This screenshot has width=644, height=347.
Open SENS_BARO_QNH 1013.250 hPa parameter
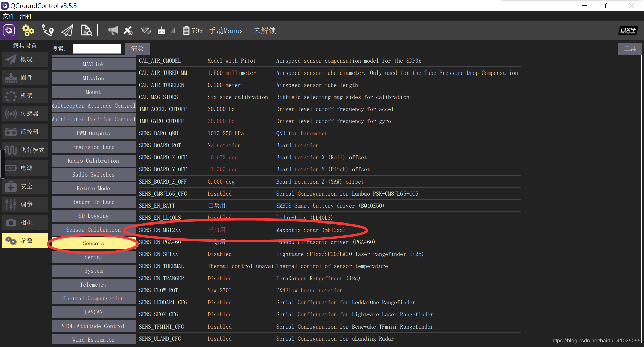click(x=329, y=133)
